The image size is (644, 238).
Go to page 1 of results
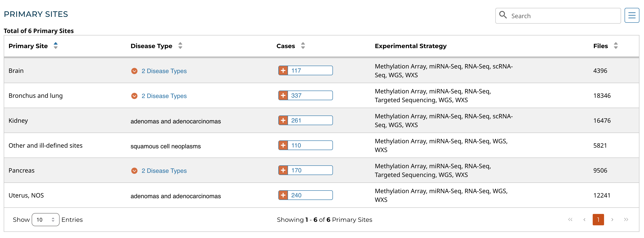pos(598,220)
